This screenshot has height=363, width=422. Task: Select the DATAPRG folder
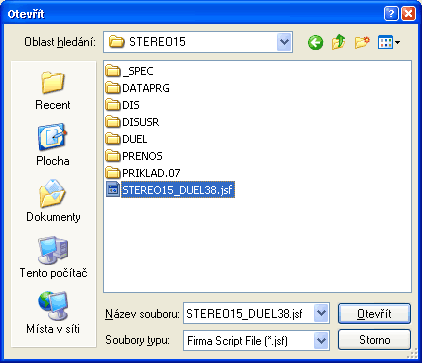pyautogui.click(x=138, y=88)
